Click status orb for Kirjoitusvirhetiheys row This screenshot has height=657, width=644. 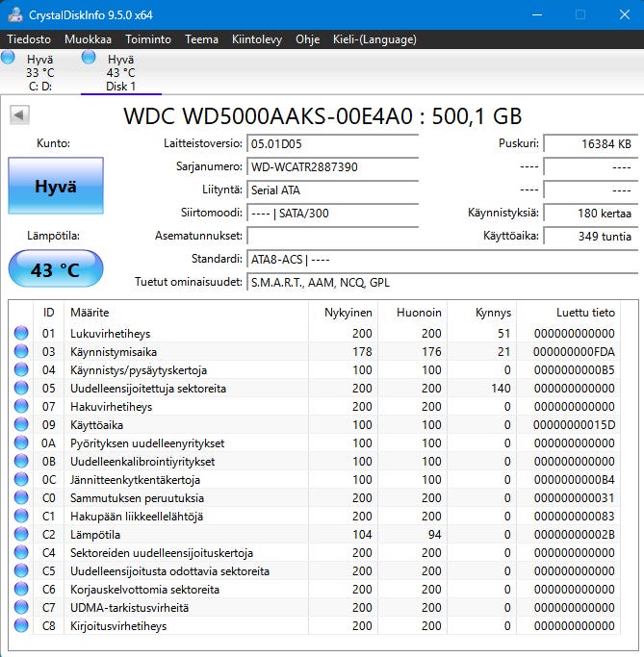point(21,625)
